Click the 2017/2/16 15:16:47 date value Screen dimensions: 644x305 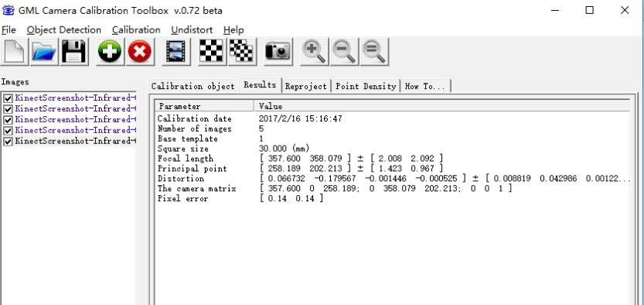pyautogui.click(x=300, y=118)
